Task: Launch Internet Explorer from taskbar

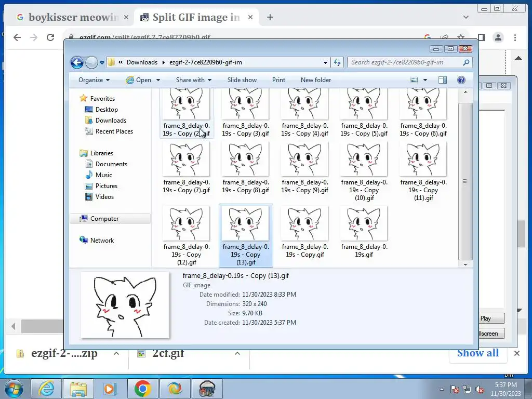Action: click(46, 389)
